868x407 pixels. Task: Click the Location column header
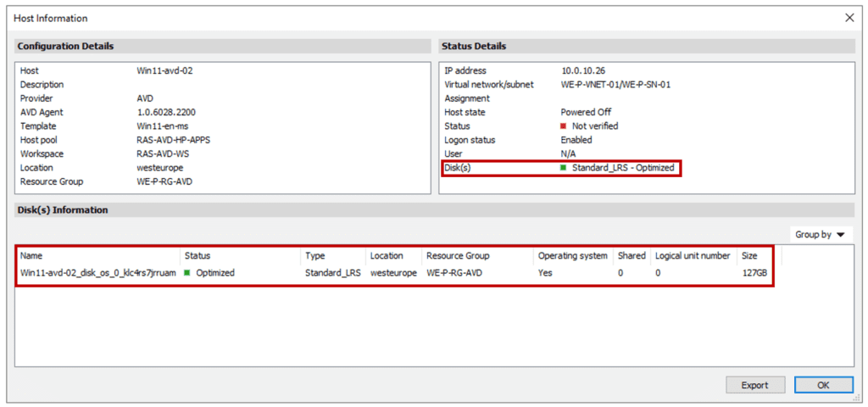pyautogui.click(x=388, y=255)
